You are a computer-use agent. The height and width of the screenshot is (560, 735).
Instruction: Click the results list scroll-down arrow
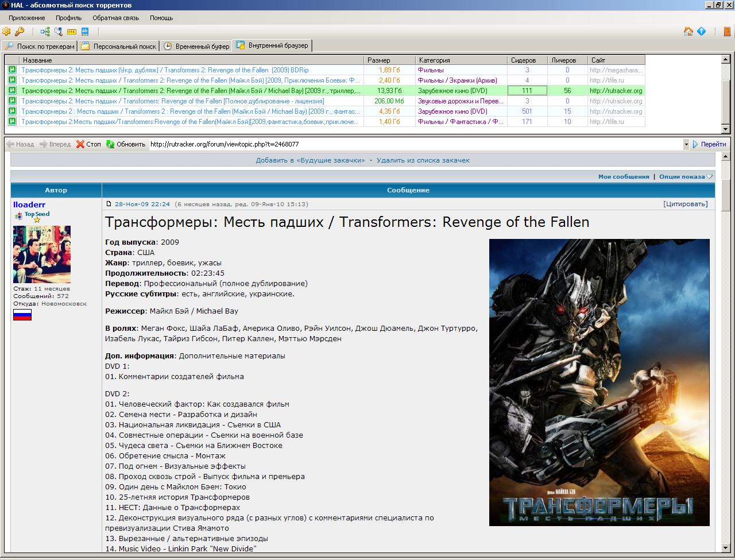tap(725, 129)
